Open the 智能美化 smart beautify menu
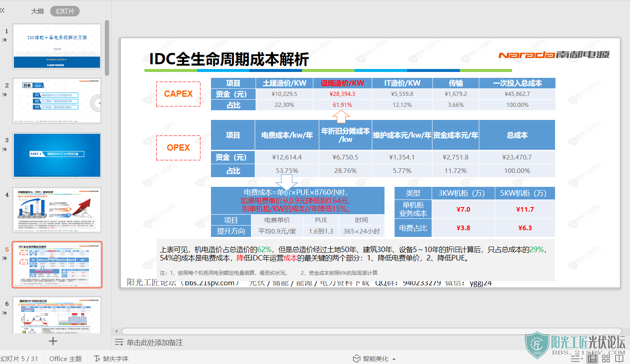Viewport: 630px width, 364px height. pyautogui.click(x=375, y=359)
